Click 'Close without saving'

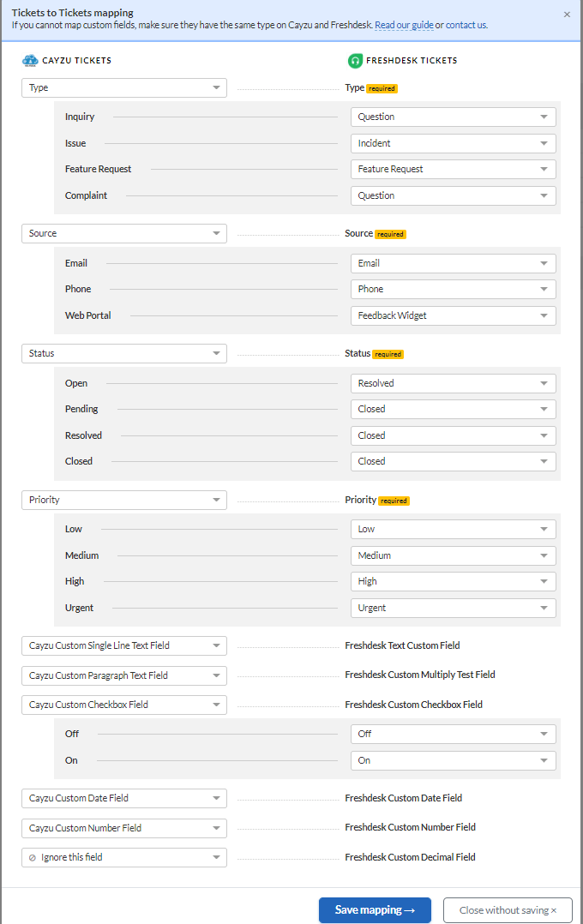[x=508, y=910]
